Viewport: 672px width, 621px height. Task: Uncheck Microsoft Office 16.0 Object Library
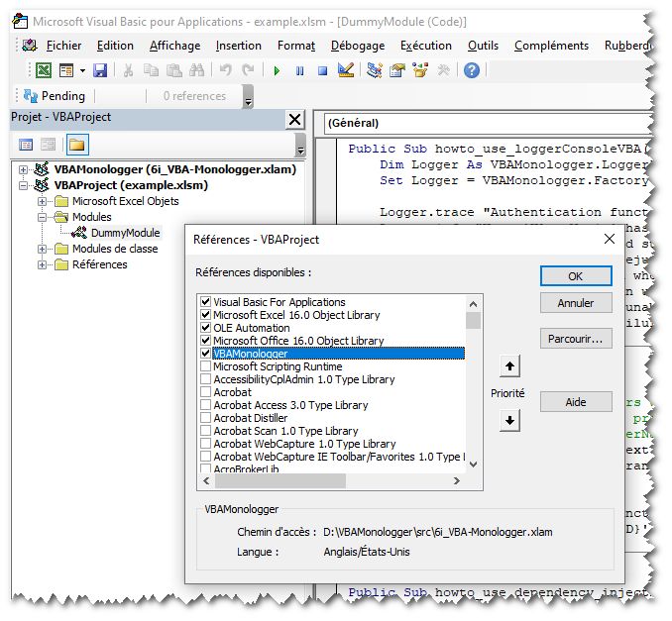(206, 341)
